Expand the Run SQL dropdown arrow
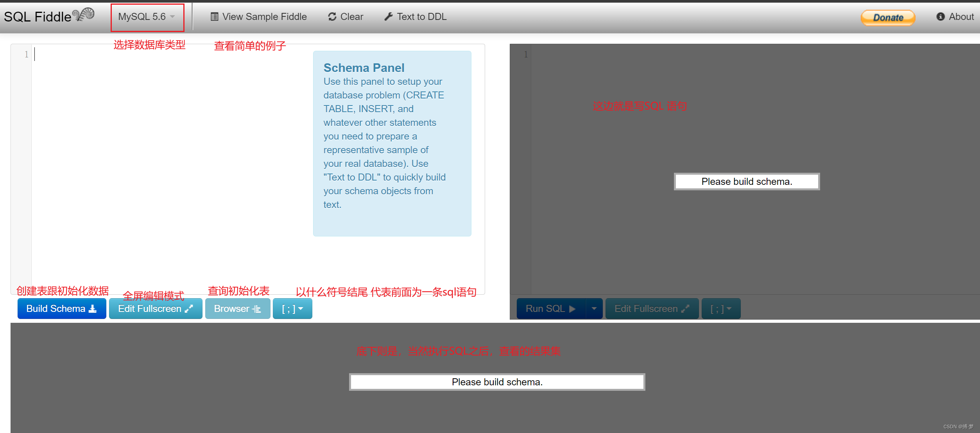Image resolution: width=980 pixels, height=433 pixels. coord(595,308)
